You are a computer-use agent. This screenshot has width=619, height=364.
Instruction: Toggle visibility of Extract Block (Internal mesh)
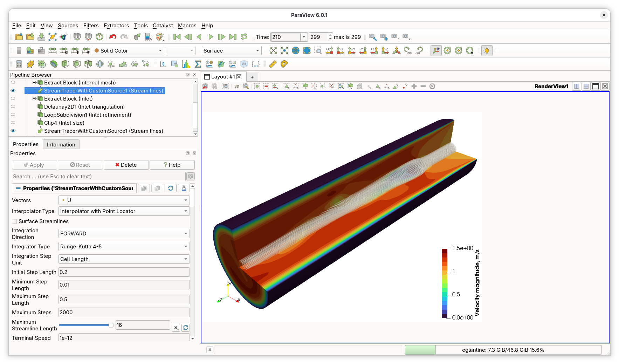[13, 83]
